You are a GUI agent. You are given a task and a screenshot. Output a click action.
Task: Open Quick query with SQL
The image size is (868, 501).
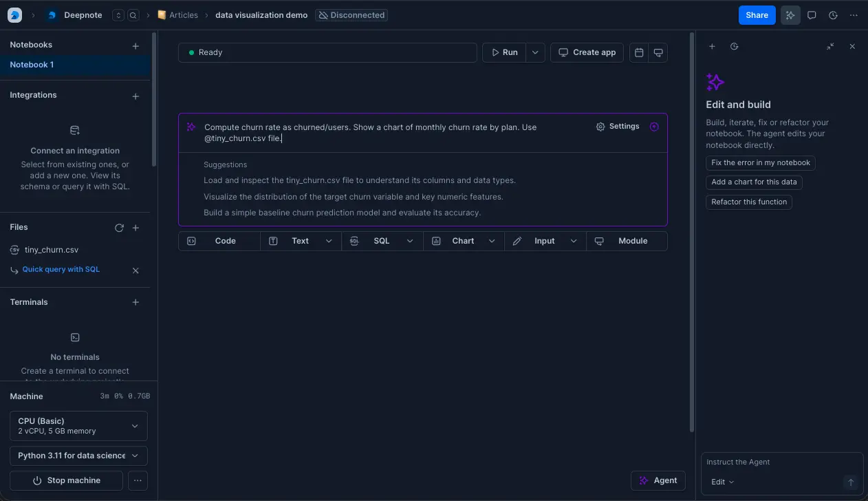pyautogui.click(x=61, y=269)
